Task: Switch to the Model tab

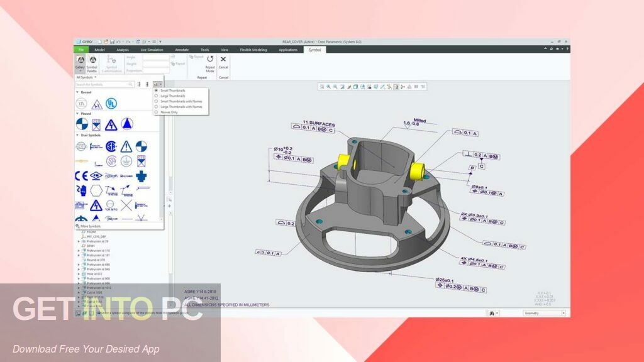Action: coord(99,50)
